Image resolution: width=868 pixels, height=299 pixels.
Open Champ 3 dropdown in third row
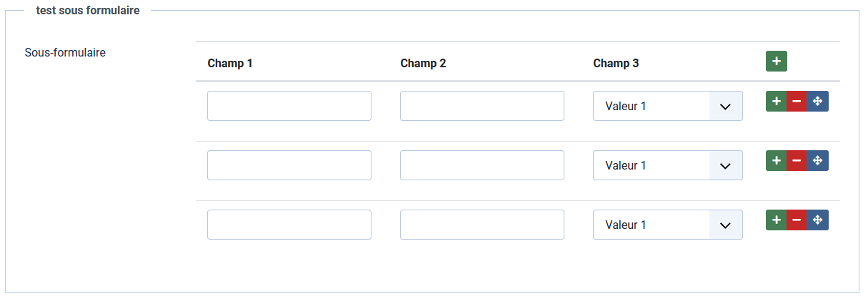pos(668,225)
